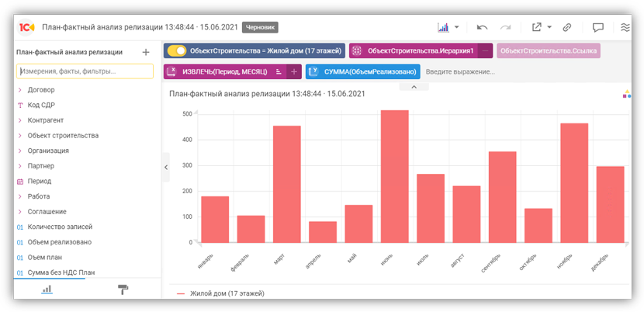Copy link using the chain icon
Image resolution: width=644 pixels, height=312 pixels.
(x=567, y=27)
